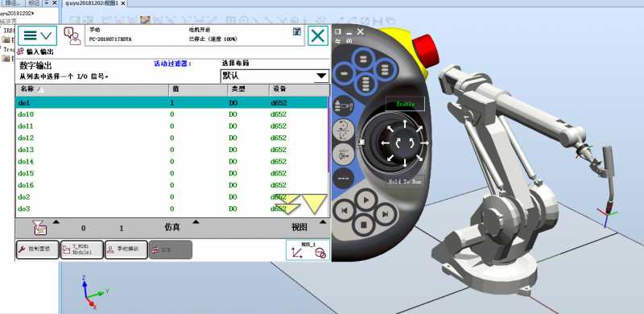This screenshot has height=314, width=644.
Task: Open the FlexPendant main menu button
Action: click(37, 35)
